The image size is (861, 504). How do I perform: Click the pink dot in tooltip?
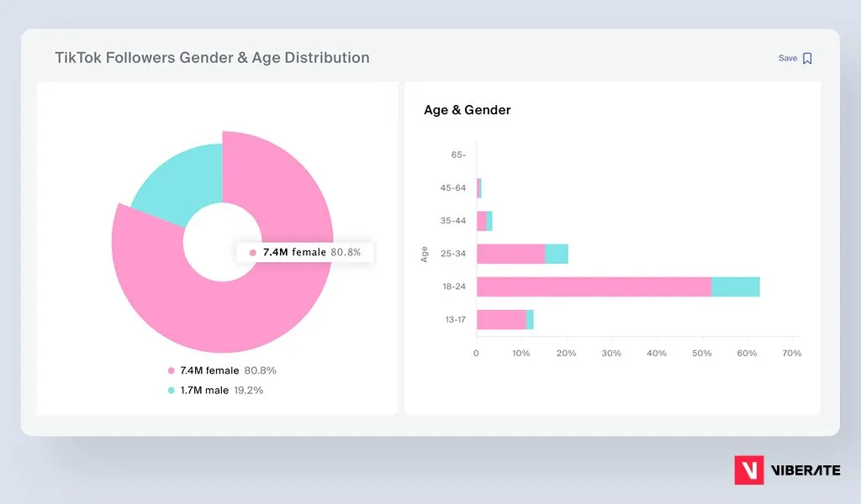click(x=252, y=253)
